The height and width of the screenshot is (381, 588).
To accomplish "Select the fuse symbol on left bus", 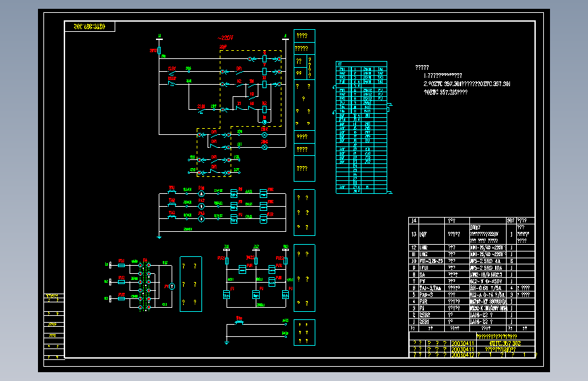I will click(x=159, y=51).
